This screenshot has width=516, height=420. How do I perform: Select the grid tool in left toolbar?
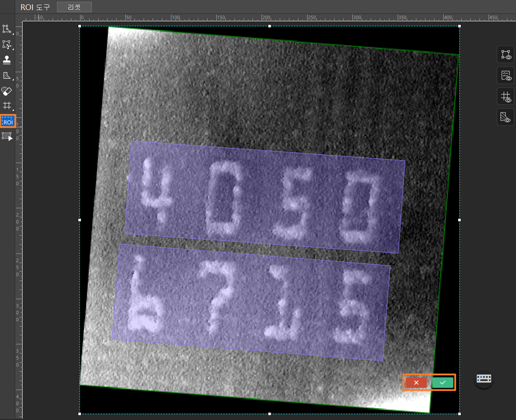[7, 106]
